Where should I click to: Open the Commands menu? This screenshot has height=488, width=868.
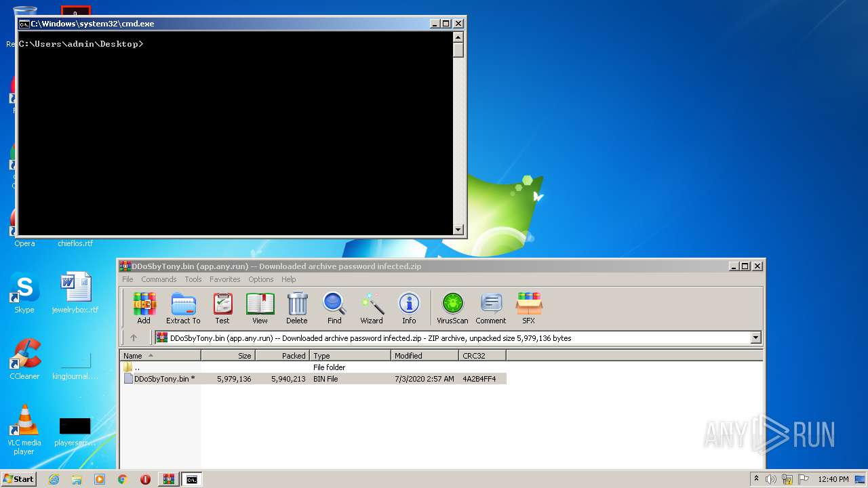[x=159, y=279]
